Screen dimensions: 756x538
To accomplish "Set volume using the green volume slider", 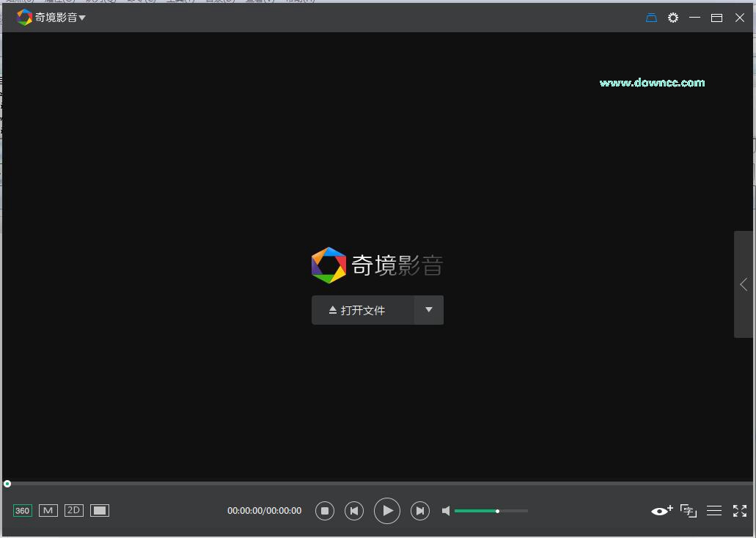I will 497,510.
